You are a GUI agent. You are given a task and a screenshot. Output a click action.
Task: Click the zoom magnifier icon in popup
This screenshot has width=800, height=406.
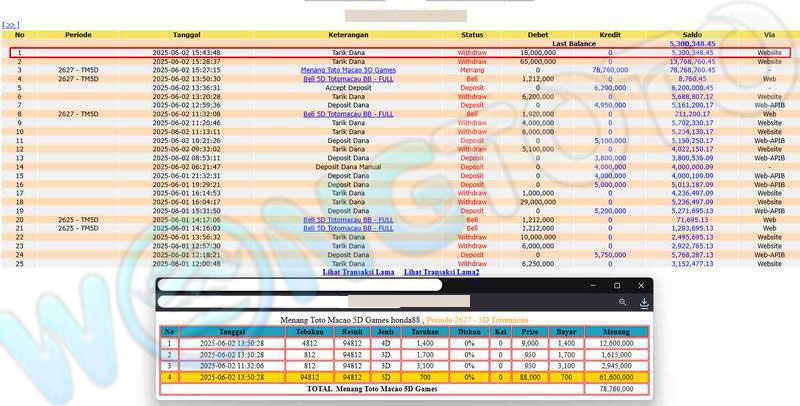pyautogui.click(x=622, y=302)
